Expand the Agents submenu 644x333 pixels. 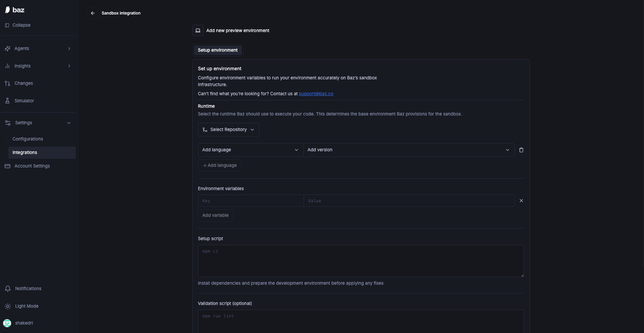69,49
